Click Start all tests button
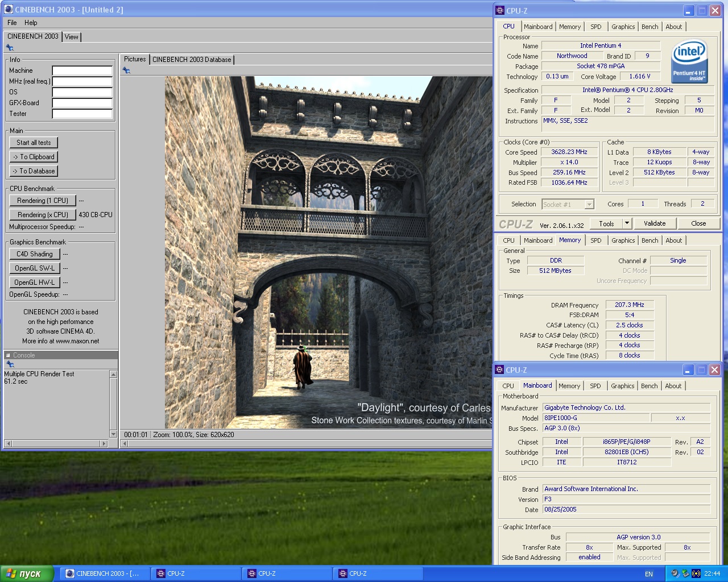This screenshot has width=728, height=582. [x=34, y=143]
